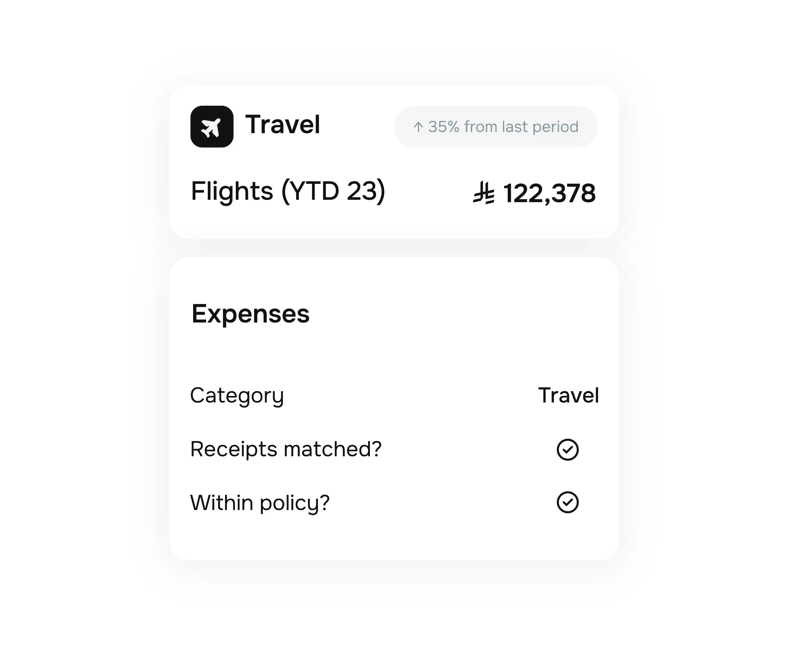This screenshot has width=812, height=645.
Task: Click the '(YTD 23)' text
Action: tap(333, 191)
